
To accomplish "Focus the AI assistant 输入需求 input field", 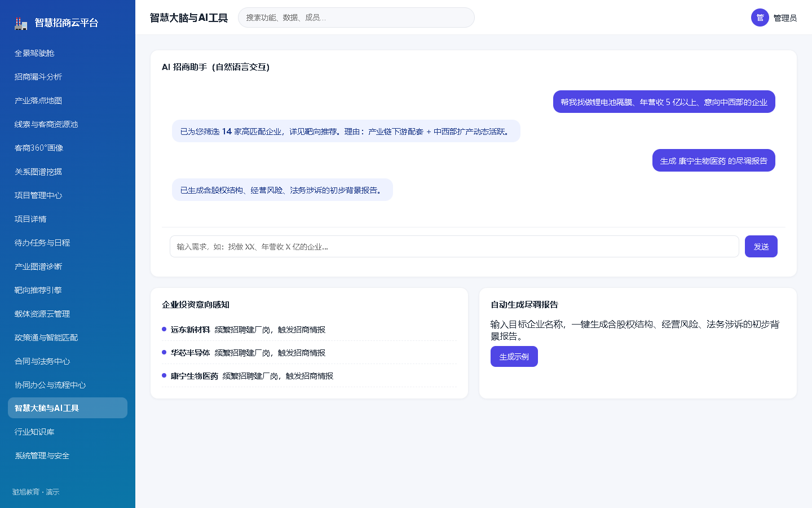I will click(454, 247).
